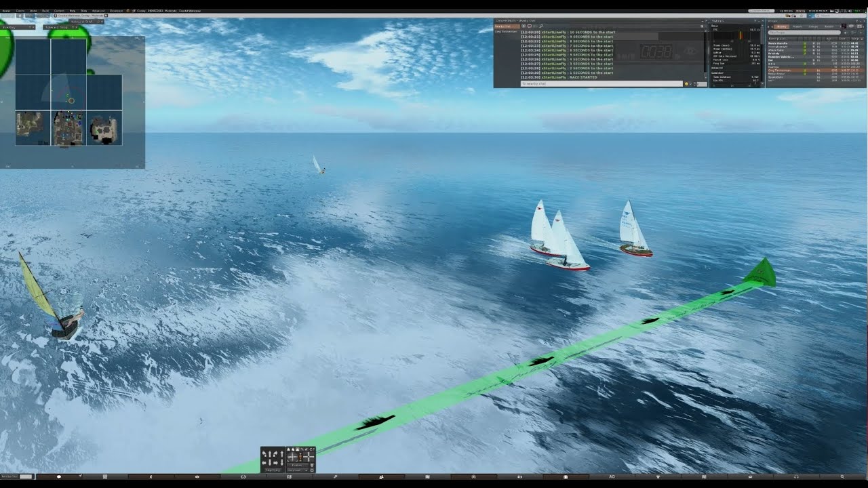Click the move forward arrow in movement controls

[270, 454]
